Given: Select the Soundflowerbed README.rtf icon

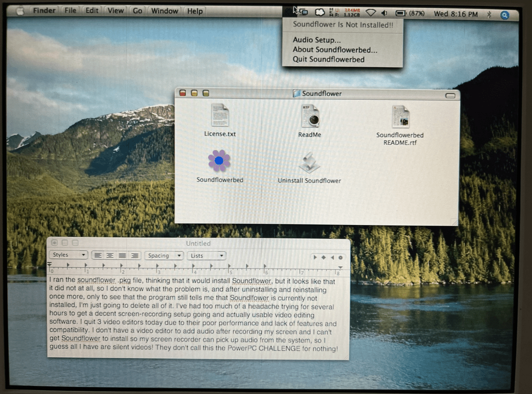Looking at the screenshot, I should coord(400,117).
